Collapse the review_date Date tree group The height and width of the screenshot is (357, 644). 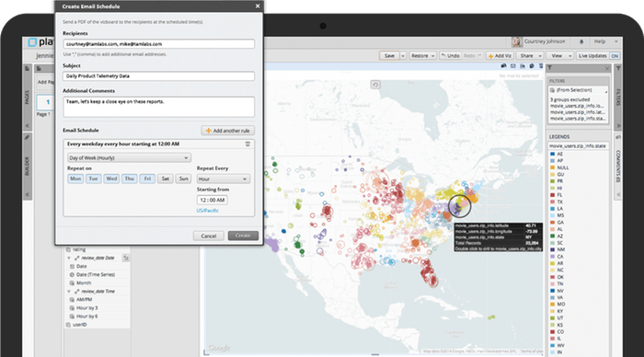[69, 258]
